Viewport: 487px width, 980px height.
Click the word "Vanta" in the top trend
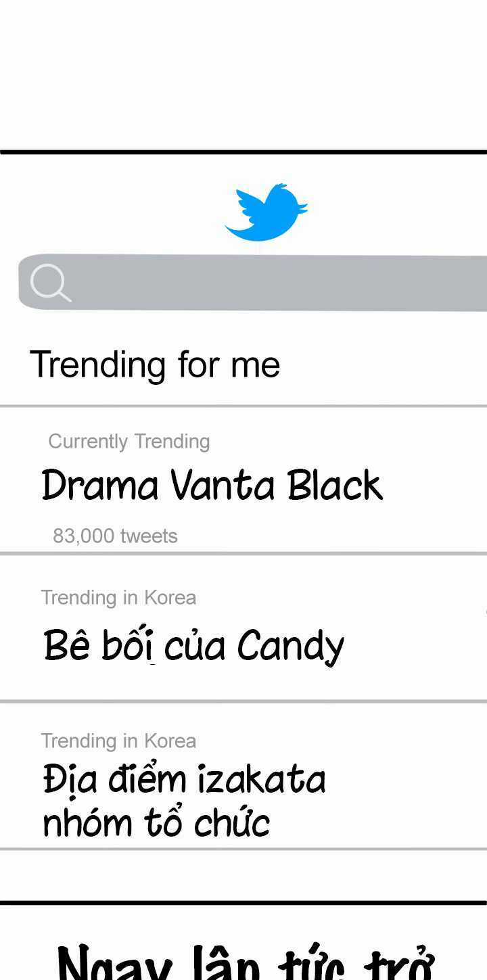tap(223, 486)
